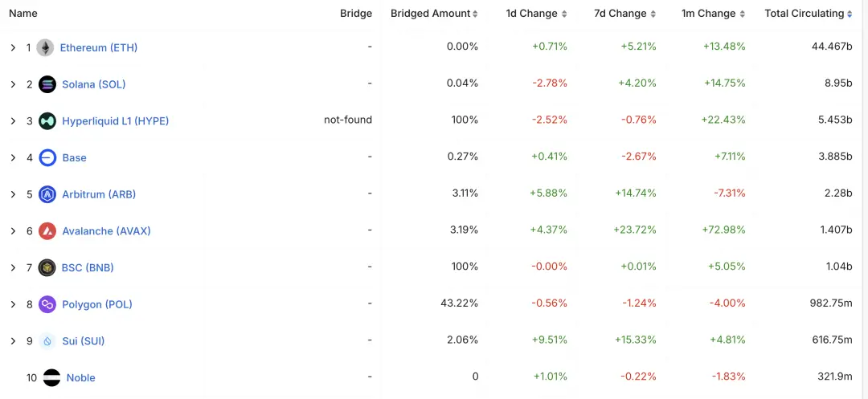Sort table by 7d Change header

pyautogui.click(x=625, y=14)
